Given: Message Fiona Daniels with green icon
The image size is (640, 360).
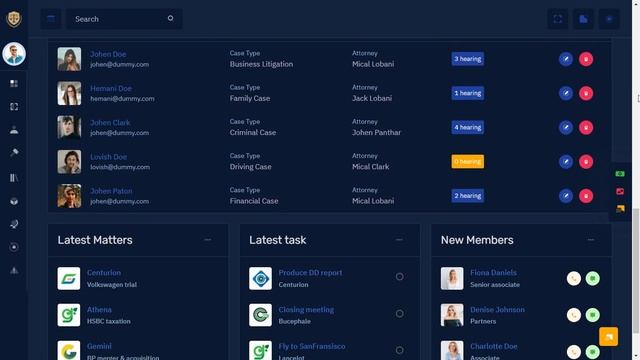Looking at the screenshot, I should (593, 278).
